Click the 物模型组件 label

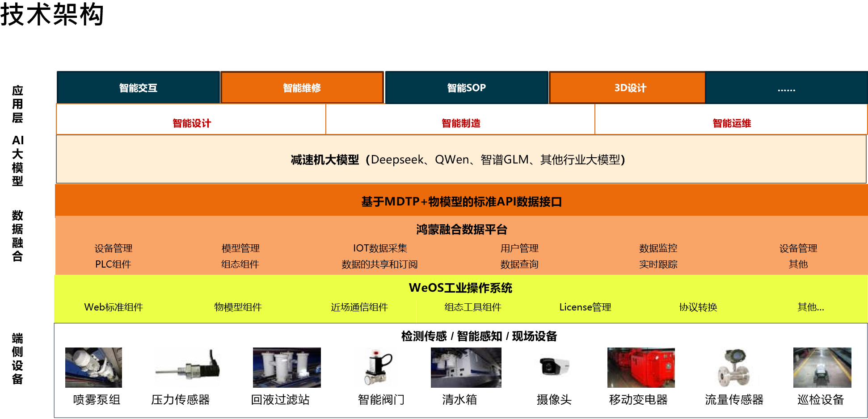coord(238,307)
